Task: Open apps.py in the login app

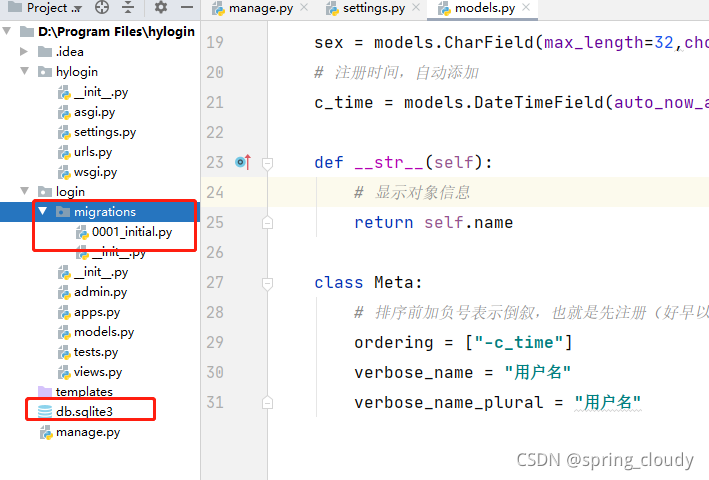Action: click(97, 312)
